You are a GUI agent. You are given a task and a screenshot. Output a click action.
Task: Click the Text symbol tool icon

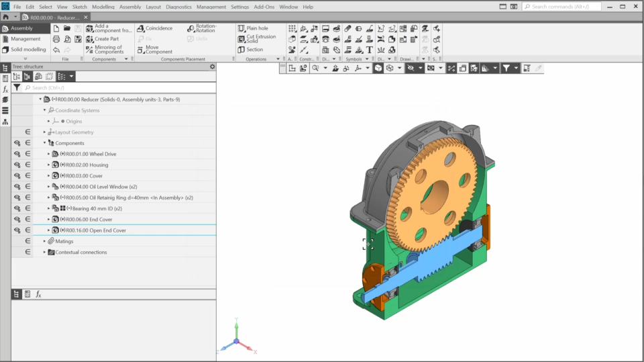coord(370,50)
